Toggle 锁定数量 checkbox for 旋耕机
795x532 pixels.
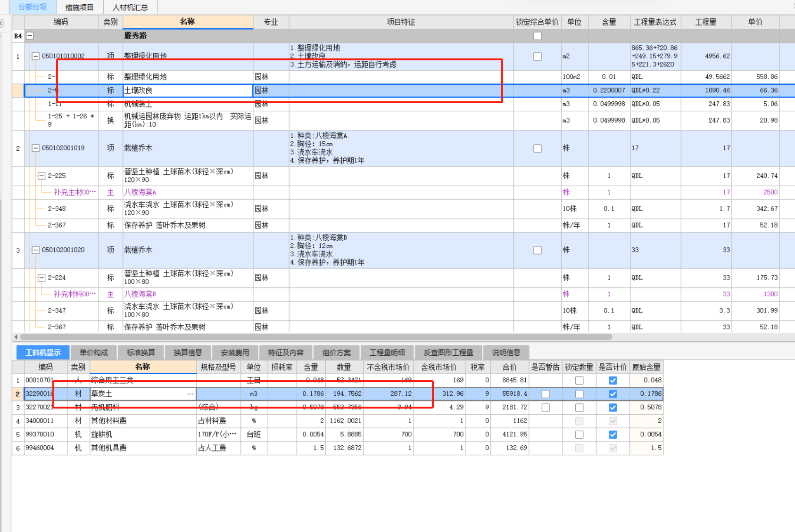pyautogui.click(x=580, y=434)
